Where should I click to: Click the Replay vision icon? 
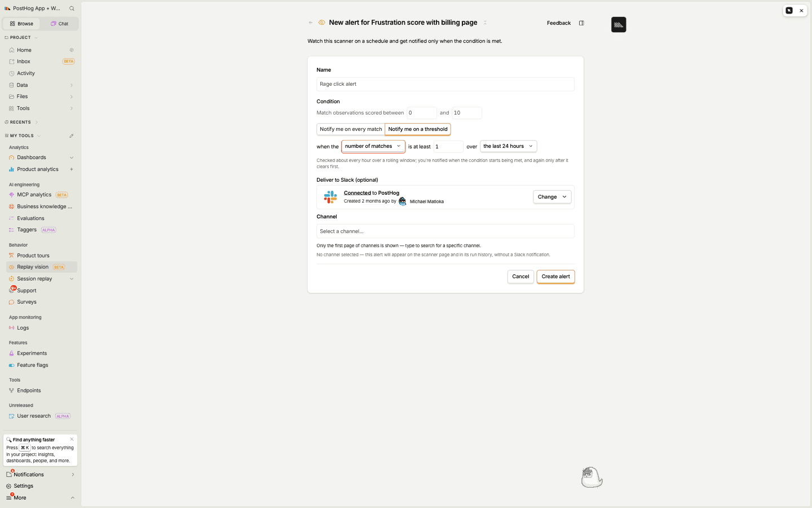click(x=11, y=267)
